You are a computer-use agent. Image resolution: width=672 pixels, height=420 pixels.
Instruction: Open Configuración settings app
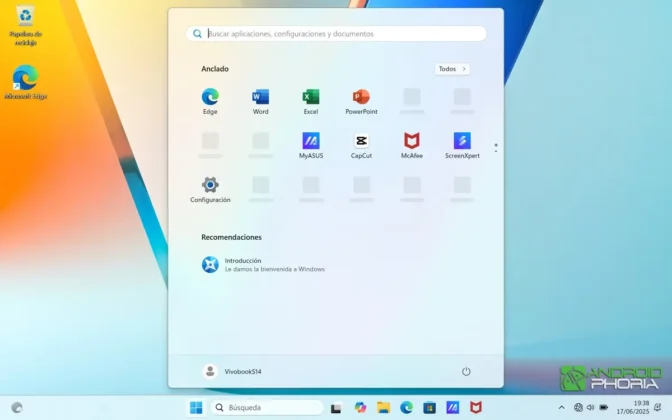[210, 190]
